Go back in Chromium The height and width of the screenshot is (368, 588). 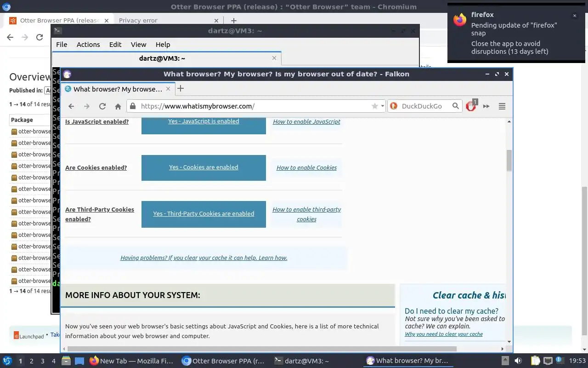click(10, 37)
